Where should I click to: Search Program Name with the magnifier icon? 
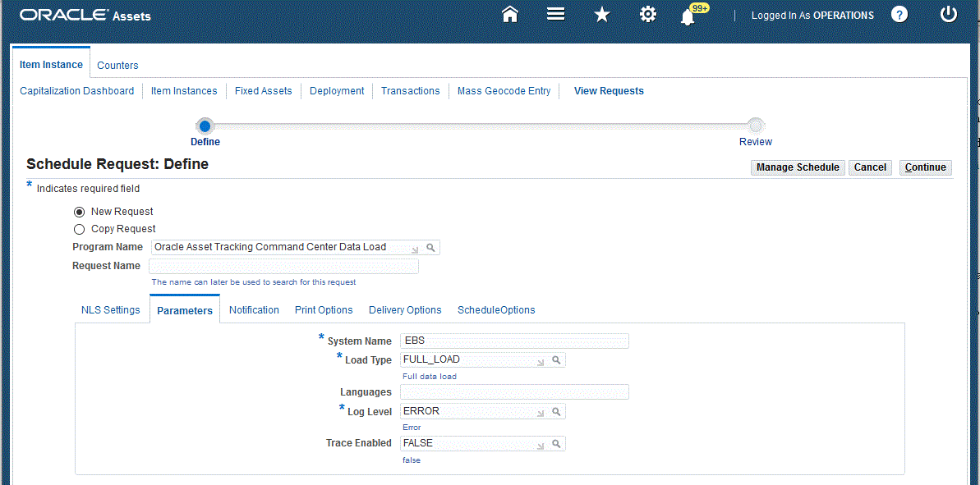point(433,247)
